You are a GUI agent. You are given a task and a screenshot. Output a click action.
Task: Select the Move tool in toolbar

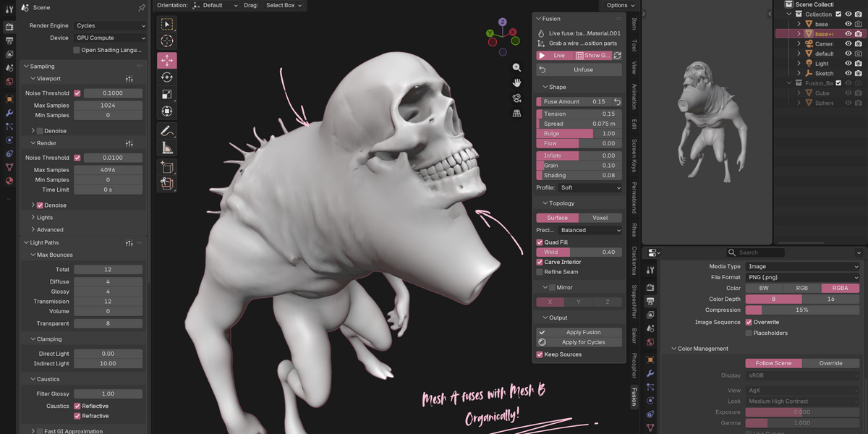point(166,61)
